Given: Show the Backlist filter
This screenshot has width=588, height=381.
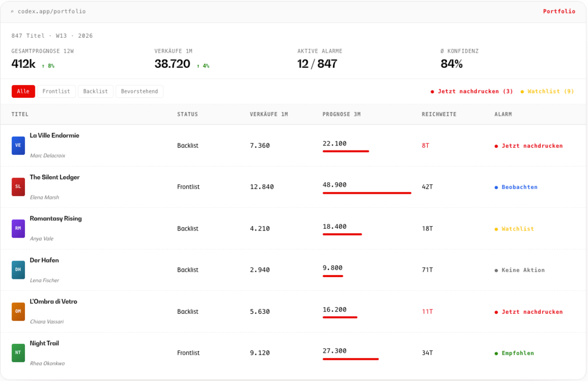Looking at the screenshot, I should click(x=95, y=91).
